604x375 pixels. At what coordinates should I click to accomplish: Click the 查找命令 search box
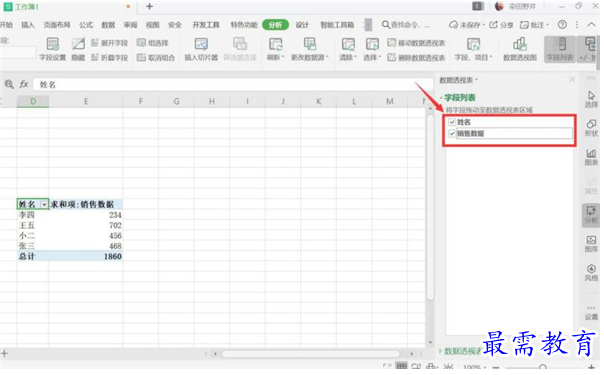pyautogui.click(x=406, y=25)
